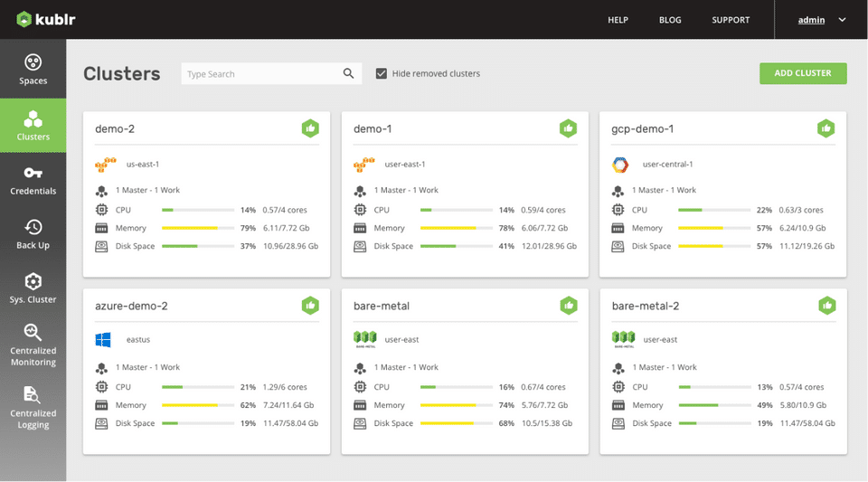This screenshot has width=868, height=482.
Task: Click Memory icon on azure-demo-2
Action: click(101, 405)
